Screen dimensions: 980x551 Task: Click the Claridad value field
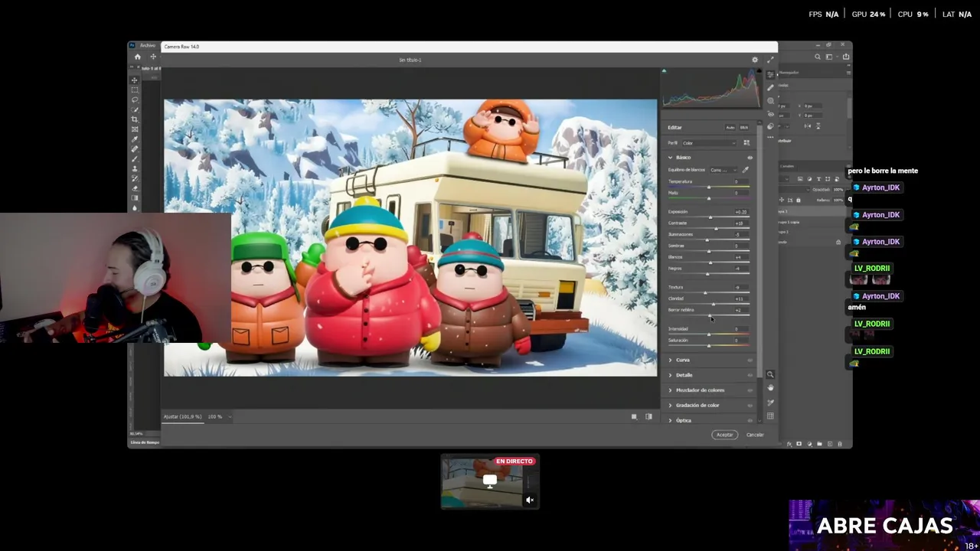pyautogui.click(x=740, y=298)
